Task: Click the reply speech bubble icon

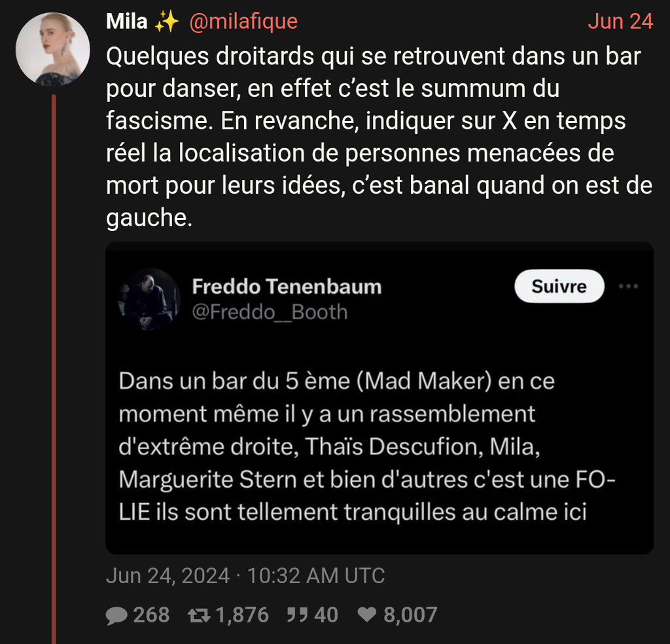Action: point(116,615)
